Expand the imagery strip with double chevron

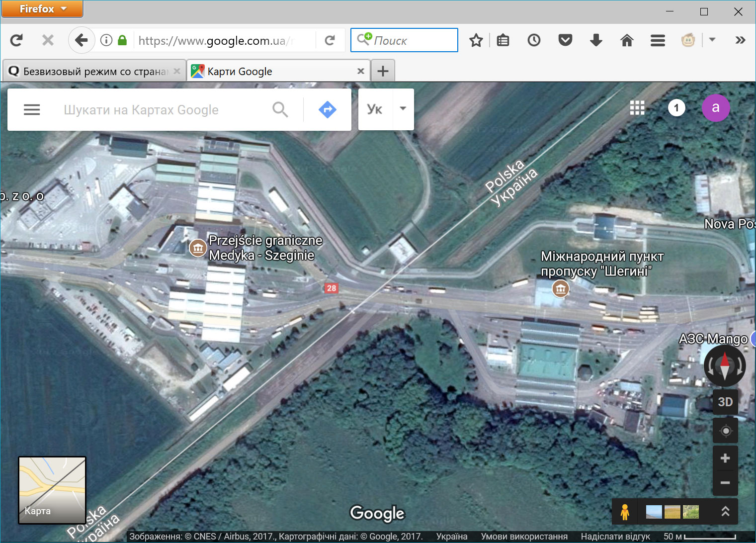coord(725,511)
